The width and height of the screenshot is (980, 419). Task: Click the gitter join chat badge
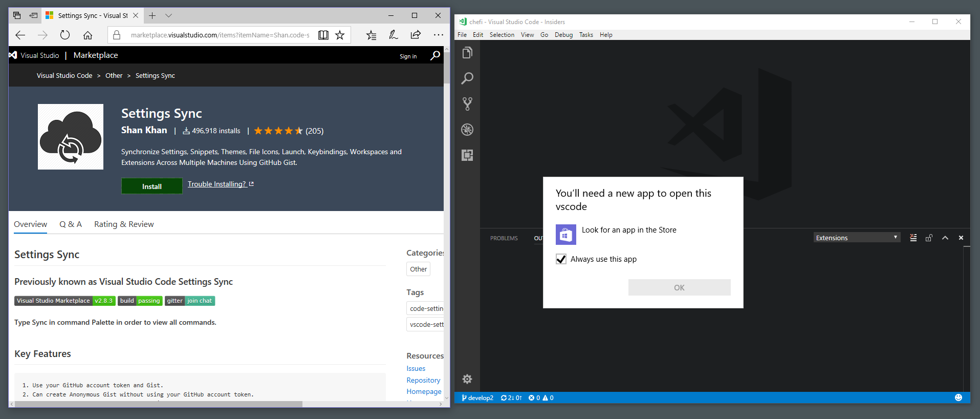(190, 301)
